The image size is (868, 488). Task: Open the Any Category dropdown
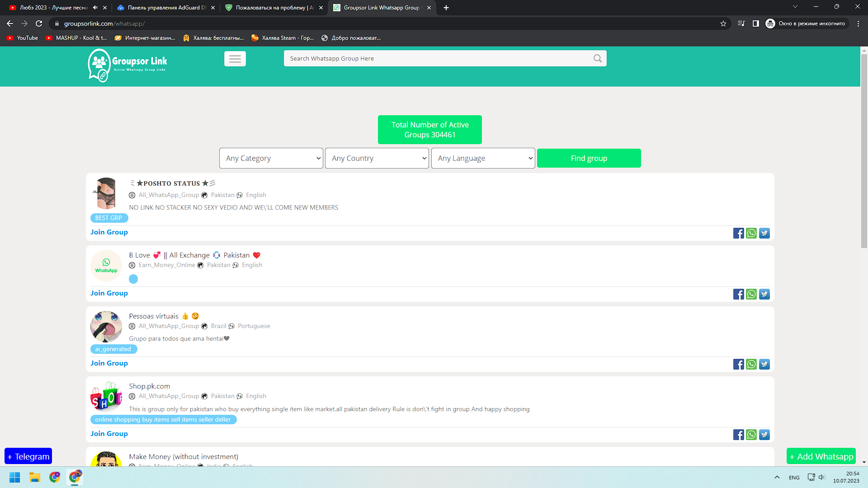pos(271,158)
